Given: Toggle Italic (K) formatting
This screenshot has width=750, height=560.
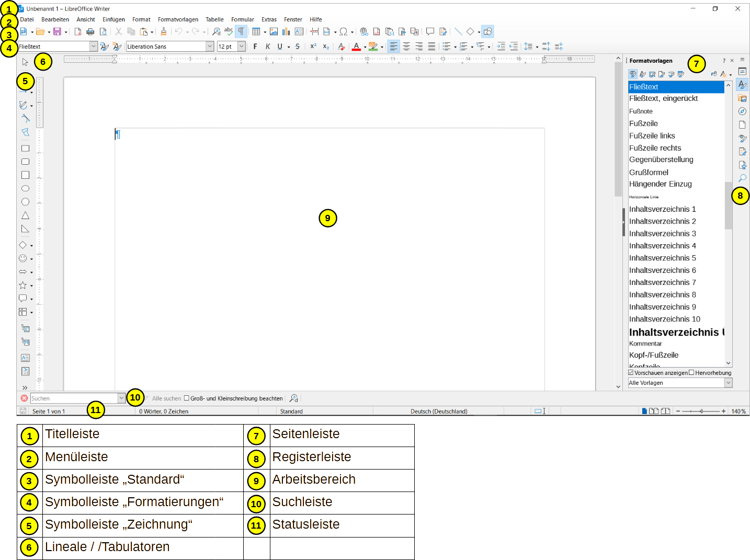Looking at the screenshot, I should (x=268, y=47).
